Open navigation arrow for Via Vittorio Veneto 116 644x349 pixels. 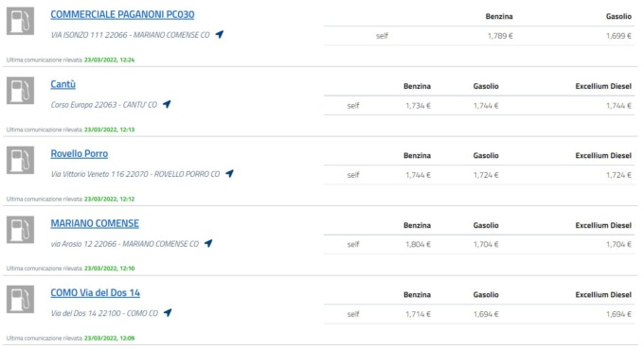229,174
